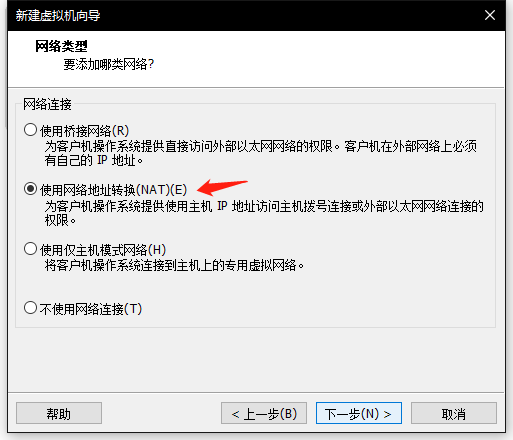
Task: Continue with the 下一步(N) button
Action: point(359,413)
